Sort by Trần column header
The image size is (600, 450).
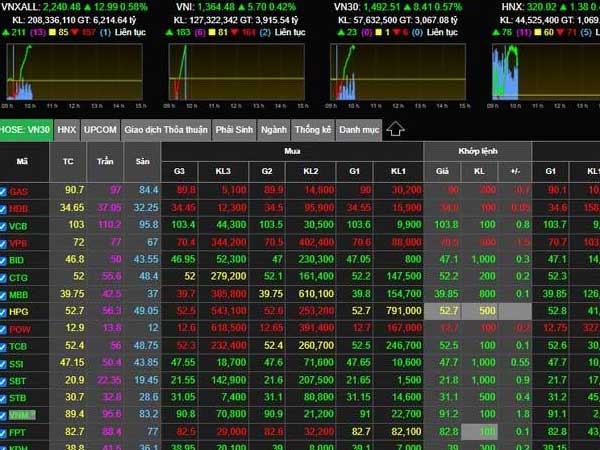pos(105,161)
